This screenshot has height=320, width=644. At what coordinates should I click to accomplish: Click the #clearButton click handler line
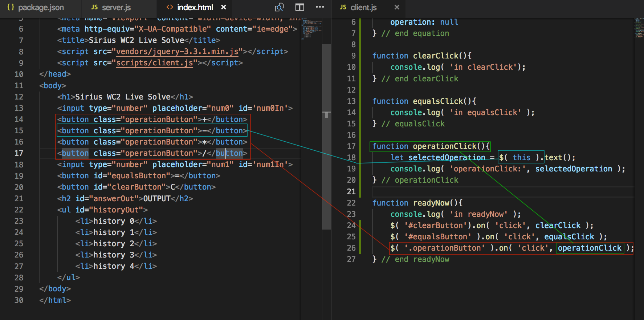coord(492,226)
